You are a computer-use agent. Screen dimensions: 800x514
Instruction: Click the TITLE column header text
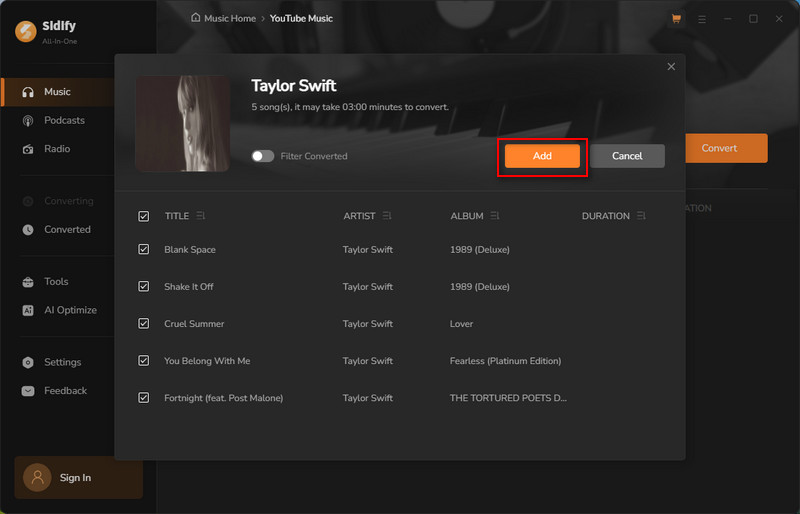tap(177, 216)
